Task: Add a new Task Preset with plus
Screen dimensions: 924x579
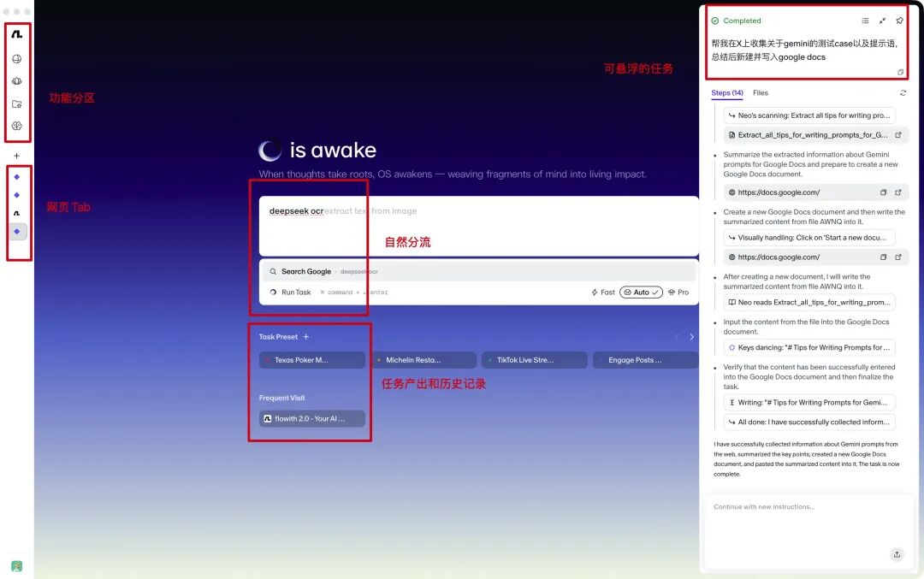Action: point(306,337)
